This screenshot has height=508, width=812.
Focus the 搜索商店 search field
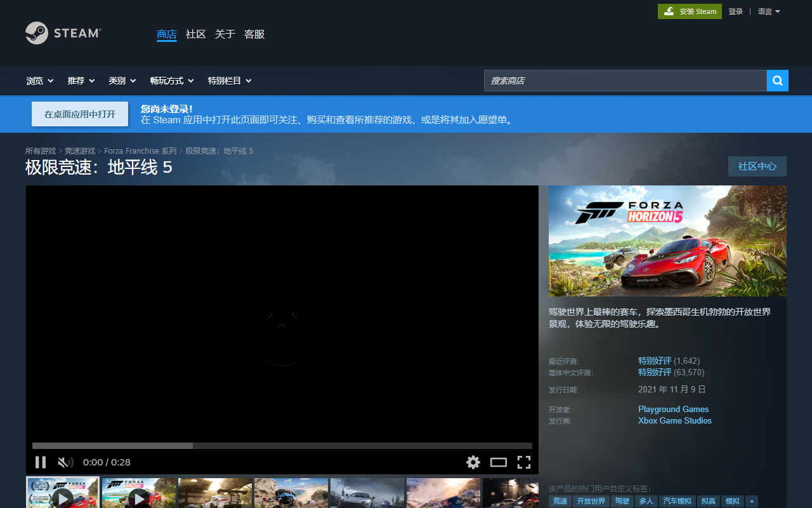tap(625, 81)
